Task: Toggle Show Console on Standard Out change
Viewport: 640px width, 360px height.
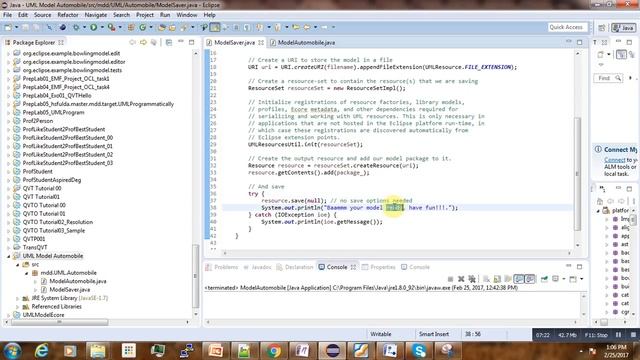Action: point(519,279)
